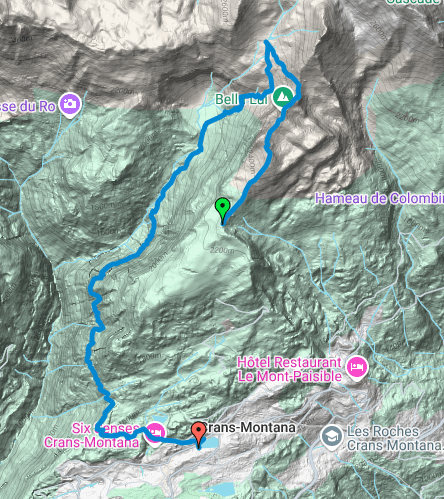This screenshot has height=499, width=444.
Task: Click the Hôtel Le Mont-Paisible bed icon
Action: 357,367
